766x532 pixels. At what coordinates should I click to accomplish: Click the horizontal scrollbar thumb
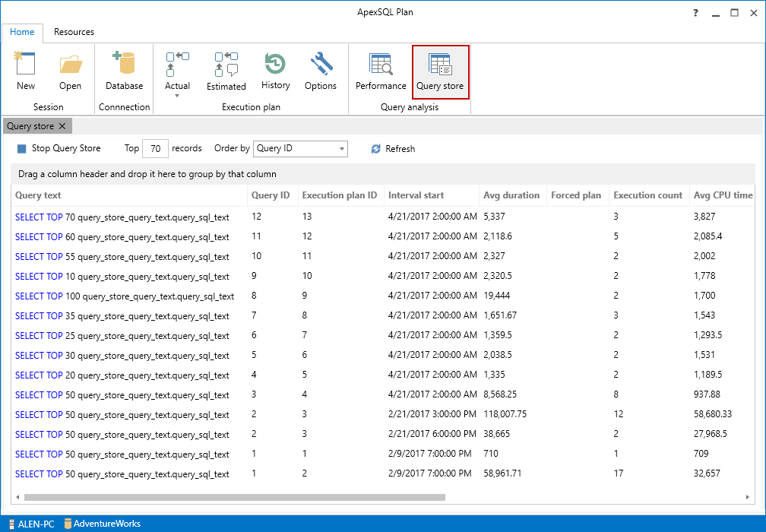(235, 497)
